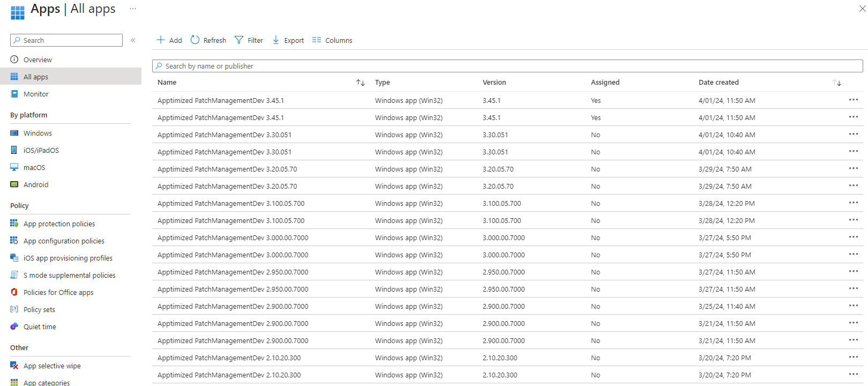This screenshot has height=386, width=868.
Task: Open Policy sets
Action: [39, 309]
